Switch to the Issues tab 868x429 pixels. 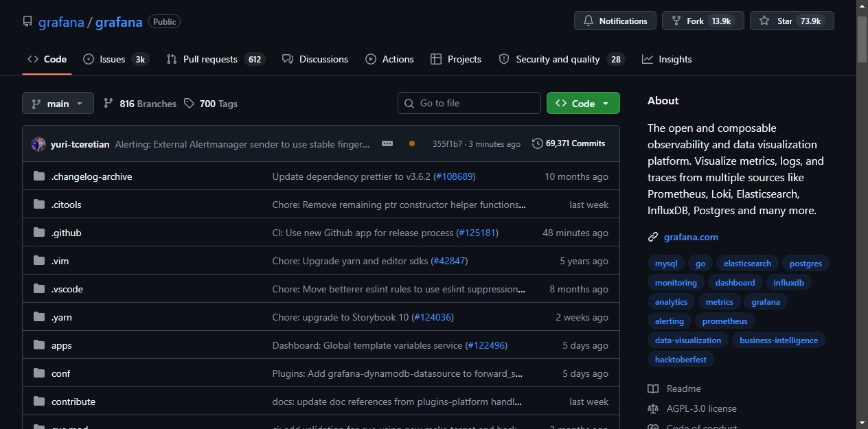click(115, 60)
